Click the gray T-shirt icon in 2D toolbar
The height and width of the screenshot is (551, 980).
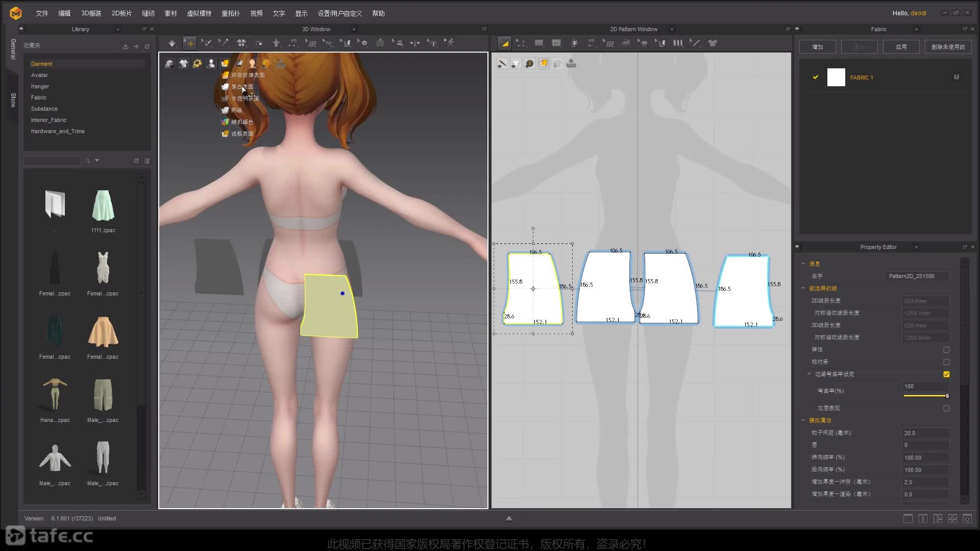coord(713,43)
